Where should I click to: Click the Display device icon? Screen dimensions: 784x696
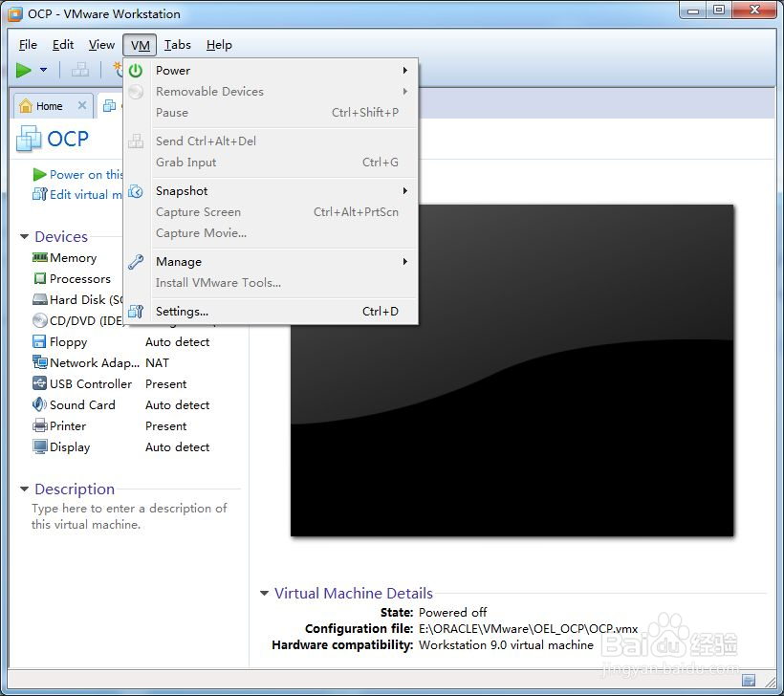coord(39,446)
